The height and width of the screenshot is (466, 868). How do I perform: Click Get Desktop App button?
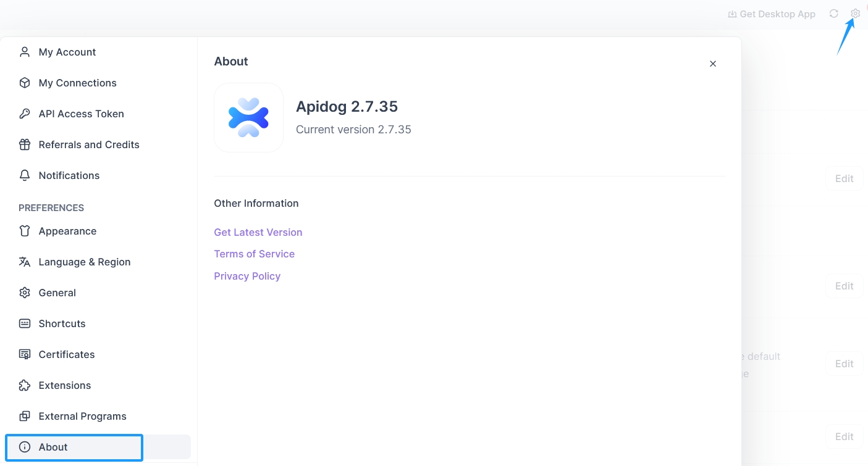(772, 14)
